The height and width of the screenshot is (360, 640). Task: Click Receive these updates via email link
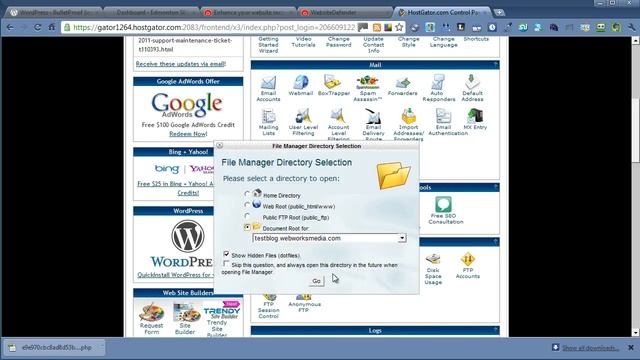[x=180, y=64]
